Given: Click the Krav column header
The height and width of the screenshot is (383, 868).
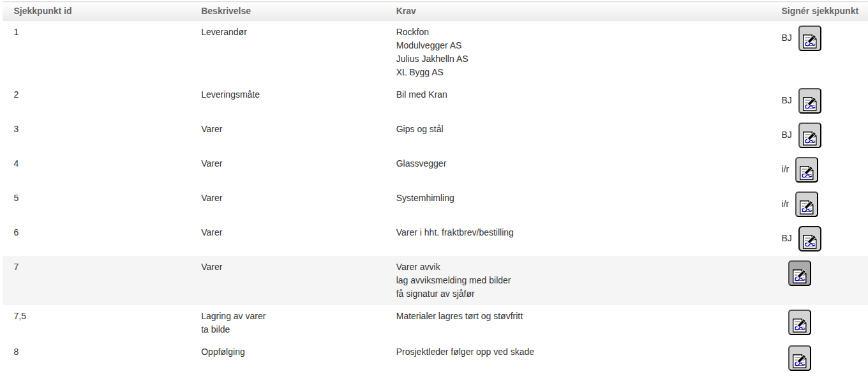Looking at the screenshot, I should point(406,11).
